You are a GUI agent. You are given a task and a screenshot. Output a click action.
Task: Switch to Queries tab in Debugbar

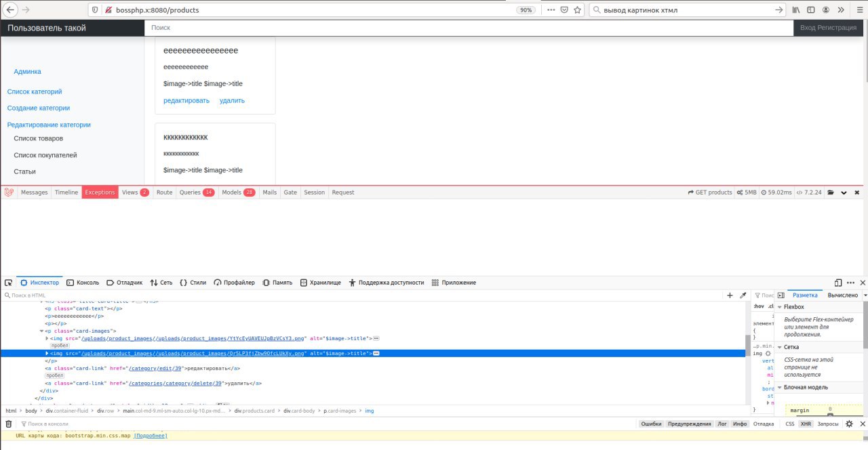tap(197, 192)
